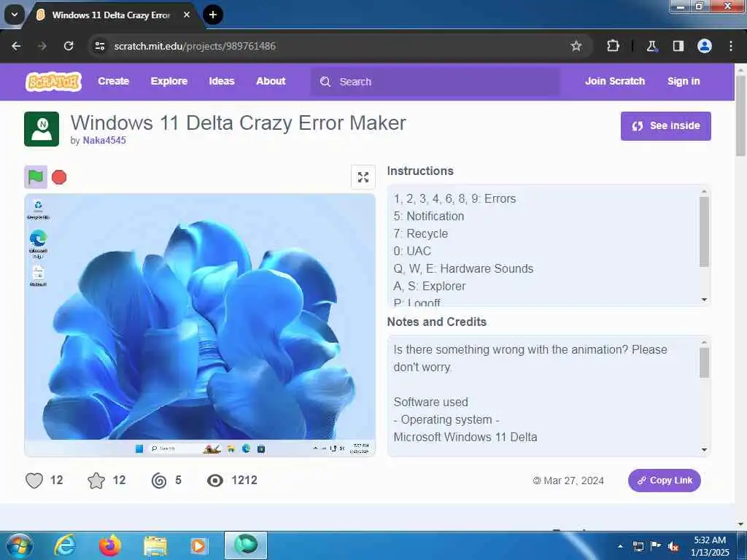
Task: View site information icon in address bar
Action: tap(99, 46)
